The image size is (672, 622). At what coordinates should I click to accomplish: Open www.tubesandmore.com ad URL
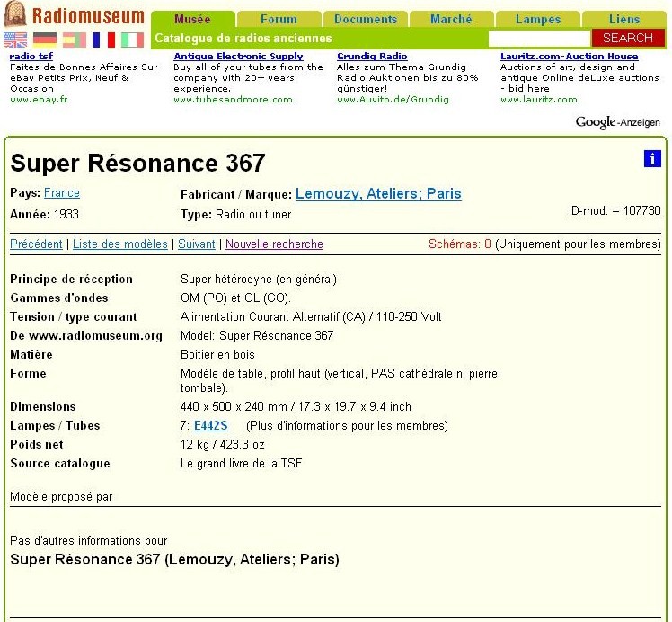click(233, 100)
